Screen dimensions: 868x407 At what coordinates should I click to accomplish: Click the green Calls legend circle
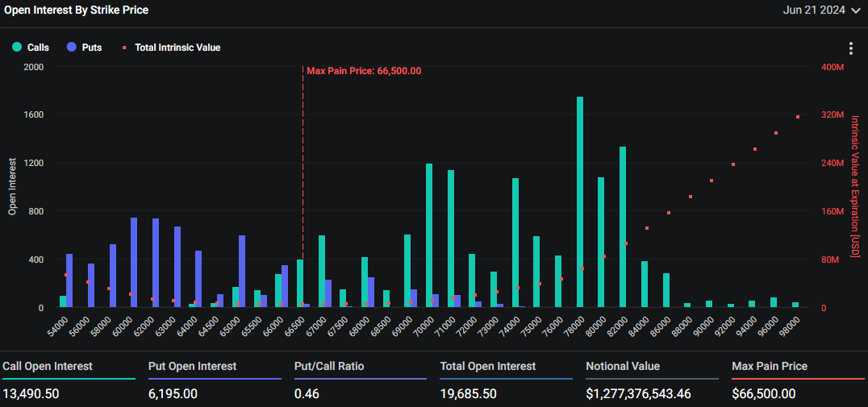click(17, 48)
